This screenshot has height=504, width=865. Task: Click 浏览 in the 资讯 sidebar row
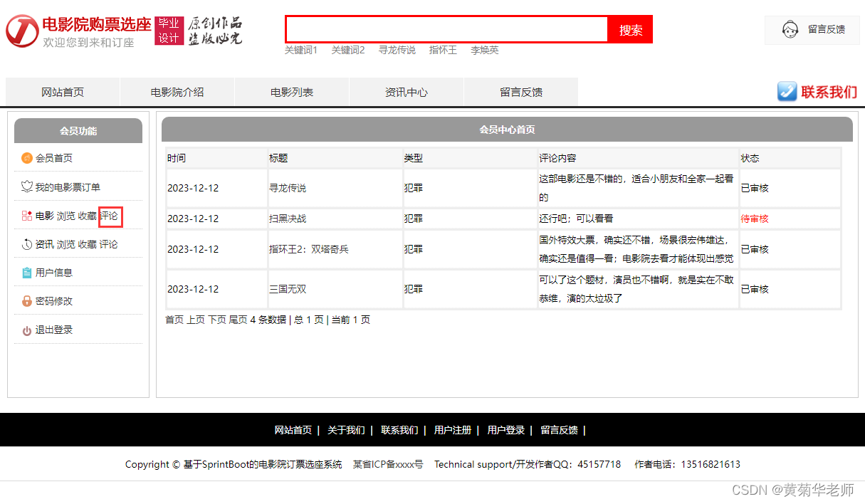[66, 244]
